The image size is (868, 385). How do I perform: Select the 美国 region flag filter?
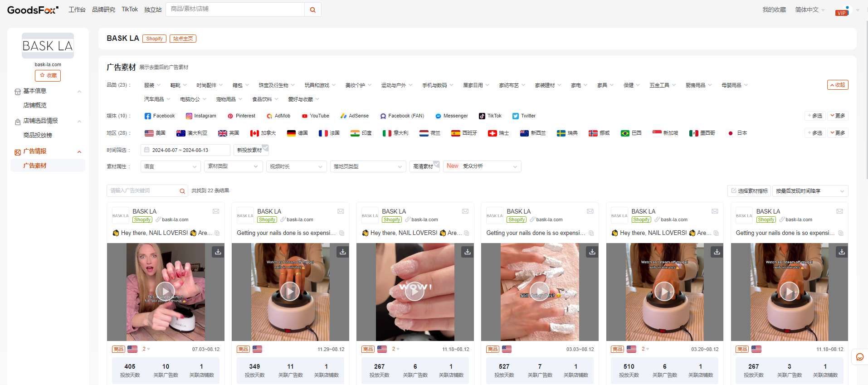[155, 133]
